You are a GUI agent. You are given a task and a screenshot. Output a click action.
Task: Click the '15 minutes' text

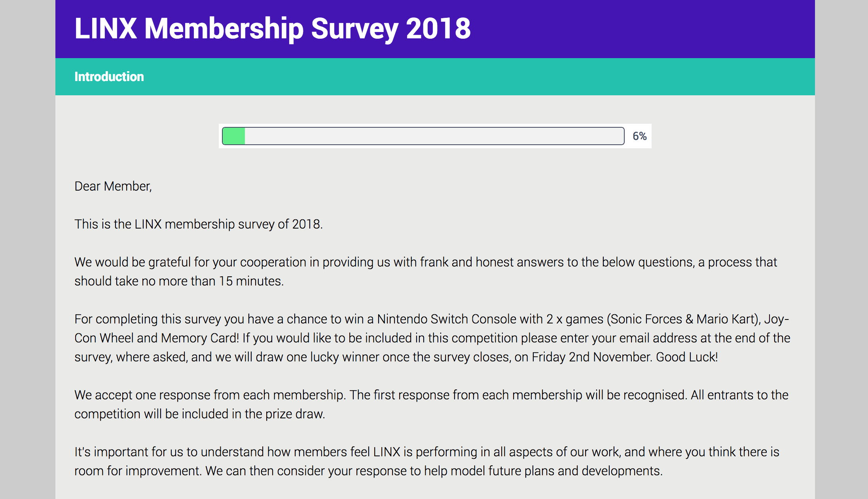click(x=251, y=281)
